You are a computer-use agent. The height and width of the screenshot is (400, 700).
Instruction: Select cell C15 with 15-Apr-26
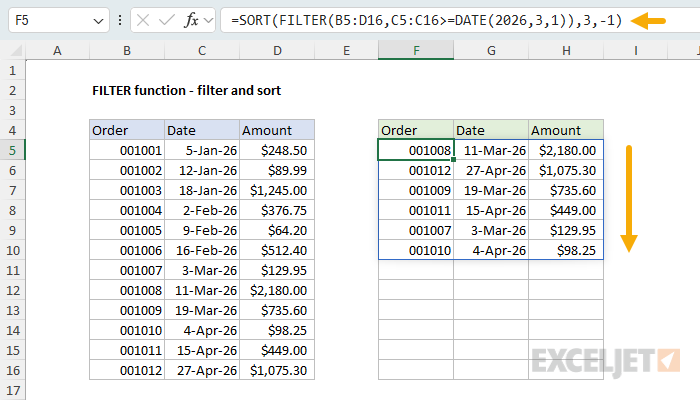click(202, 350)
